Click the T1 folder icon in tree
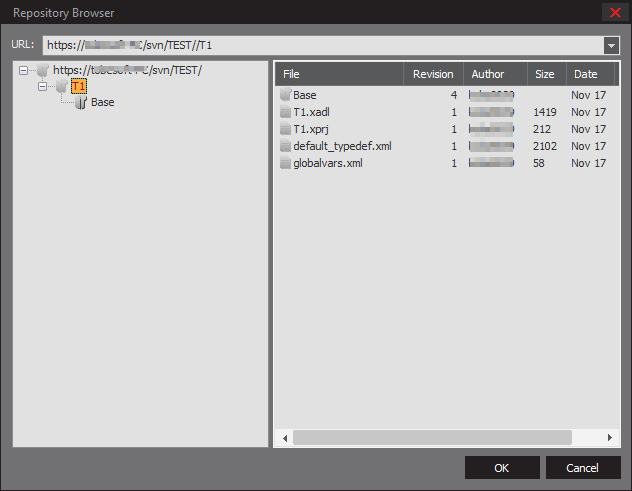This screenshot has height=491, width=632. (61, 86)
